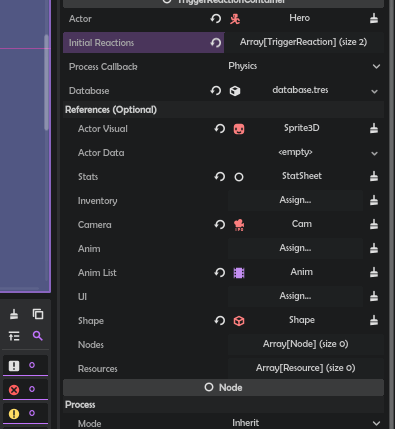Clear the Camera Cam assignment
Screen dimensions: 395x429
(x=374, y=225)
